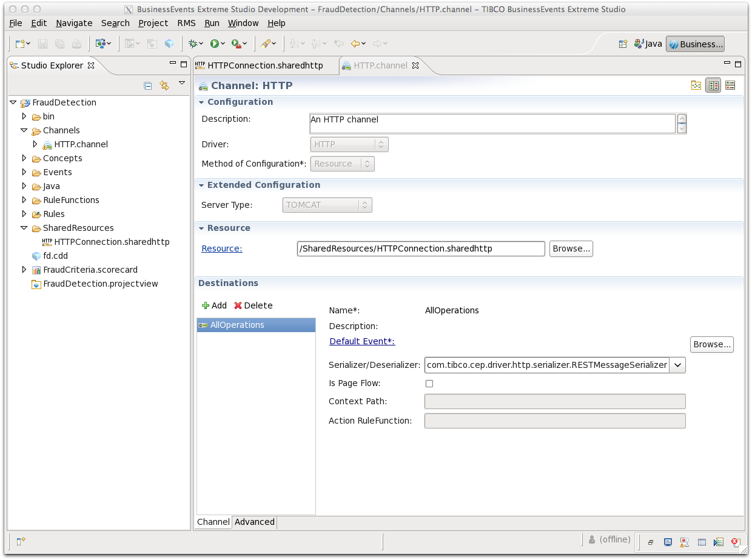This screenshot has width=752, height=560.
Task: Click the two-column form layout icon
Action: (x=713, y=85)
